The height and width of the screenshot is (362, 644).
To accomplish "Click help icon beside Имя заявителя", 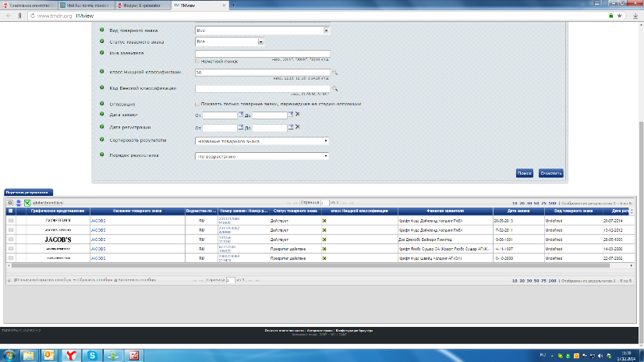I will click(x=102, y=52).
